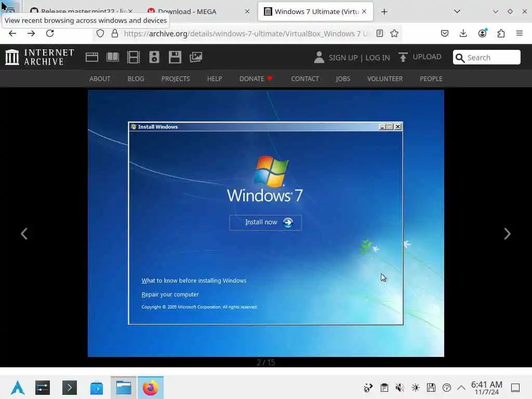Open the VOLUNTEER link
This screenshot has height=399, width=532.
385,79
